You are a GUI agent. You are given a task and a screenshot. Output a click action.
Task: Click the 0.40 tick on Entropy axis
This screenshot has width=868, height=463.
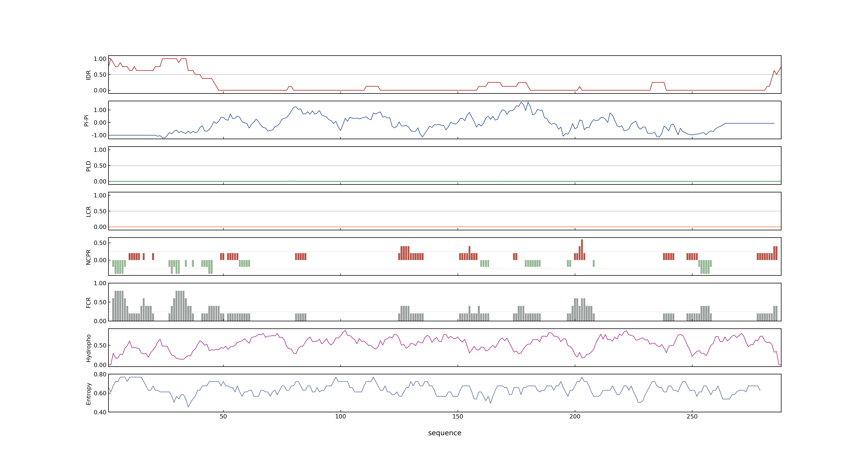(x=100, y=412)
